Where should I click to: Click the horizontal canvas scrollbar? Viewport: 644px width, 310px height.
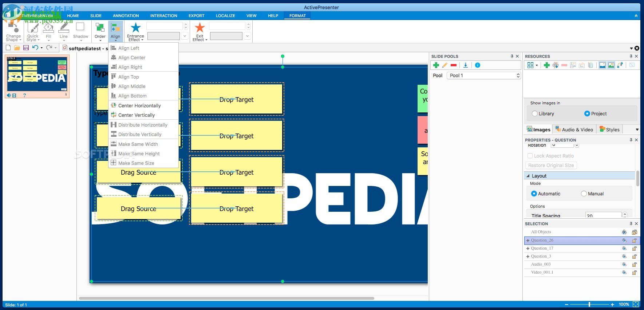tap(226, 298)
